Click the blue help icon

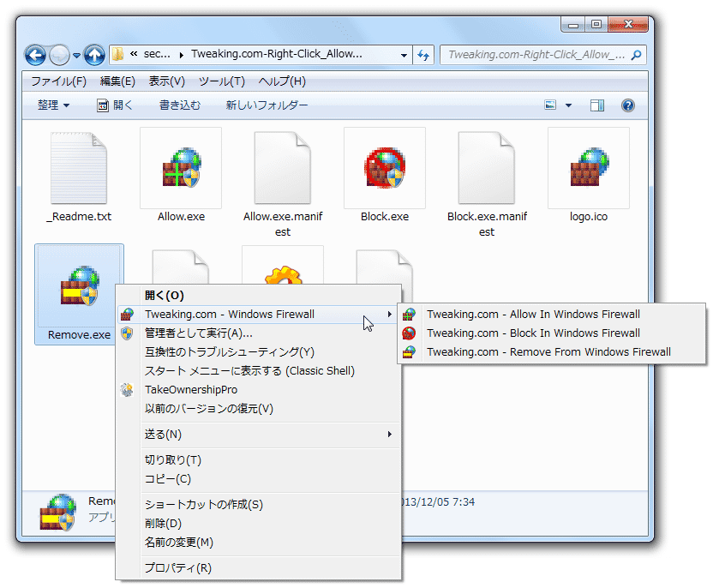click(628, 105)
